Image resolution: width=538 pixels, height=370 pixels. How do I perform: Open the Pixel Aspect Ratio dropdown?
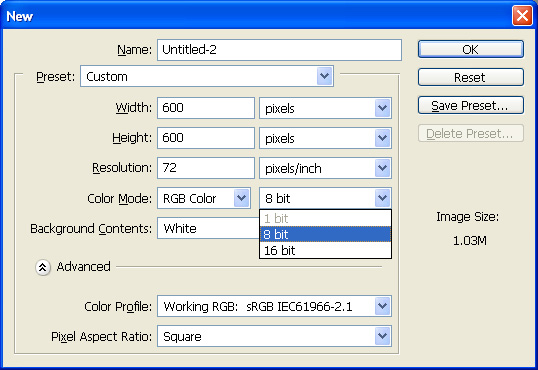(274, 336)
